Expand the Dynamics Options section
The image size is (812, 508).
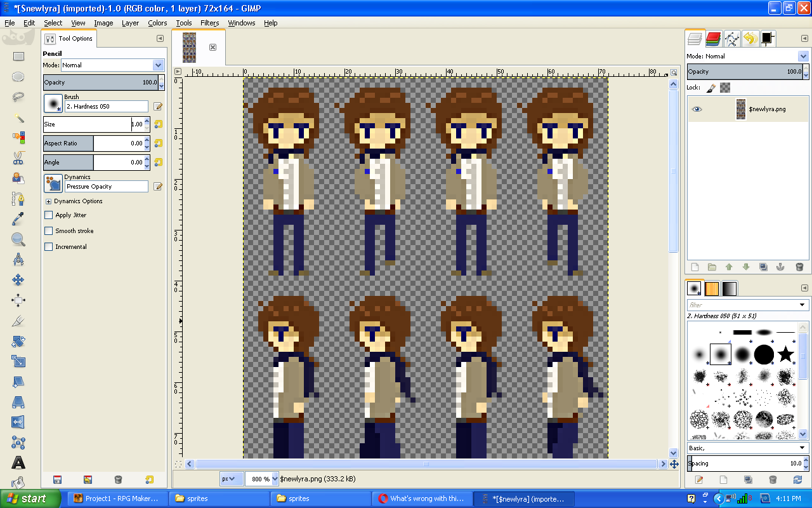coord(48,201)
